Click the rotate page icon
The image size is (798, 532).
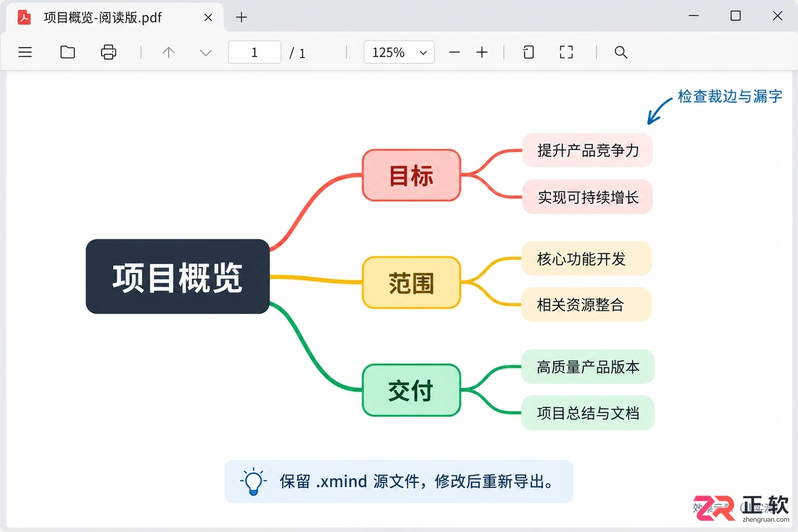[529, 53]
